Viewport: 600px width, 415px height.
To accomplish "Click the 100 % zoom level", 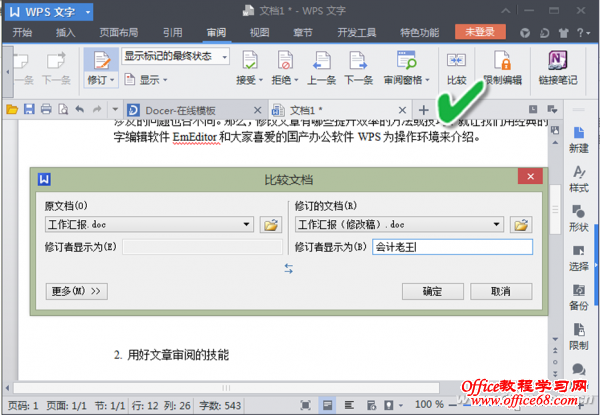I will [429, 405].
